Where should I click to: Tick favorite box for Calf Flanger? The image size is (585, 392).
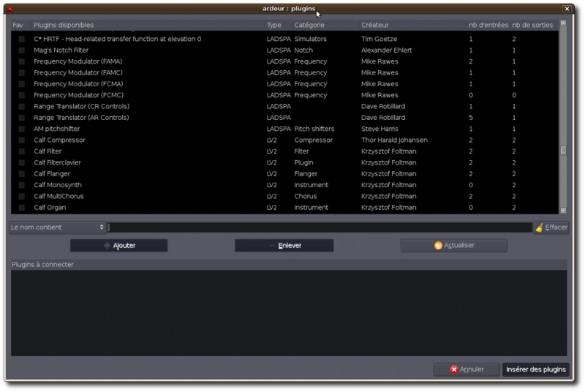[22, 174]
